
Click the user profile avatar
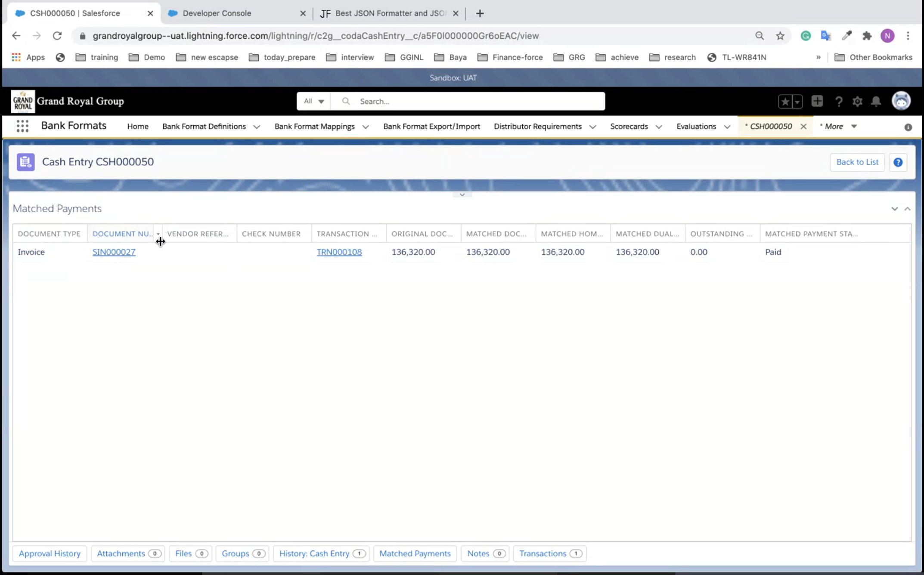(901, 101)
